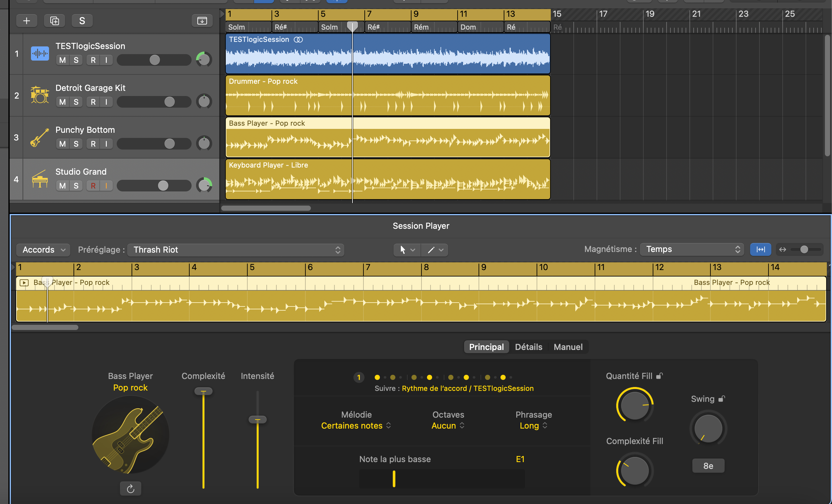This screenshot has width=832, height=504.
Task: Click the stereo icon on TESTlogicSession region
Action: [299, 39]
